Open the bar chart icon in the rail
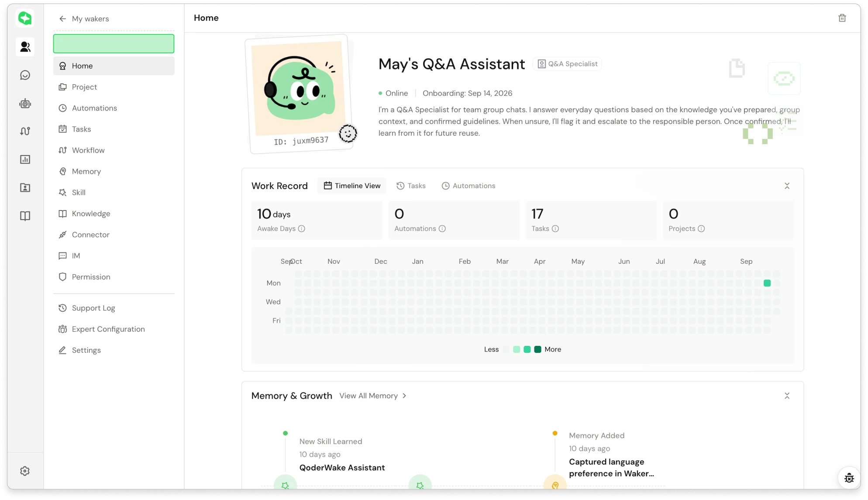Image resolution: width=868 pixels, height=500 pixels. tap(25, 159)
